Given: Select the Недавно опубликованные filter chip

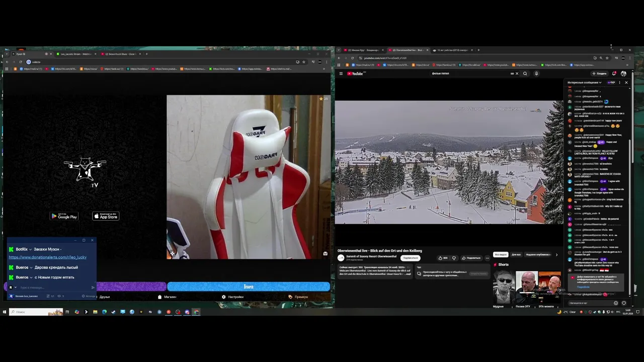Looking at the screenshot, I should pos(538,254).
